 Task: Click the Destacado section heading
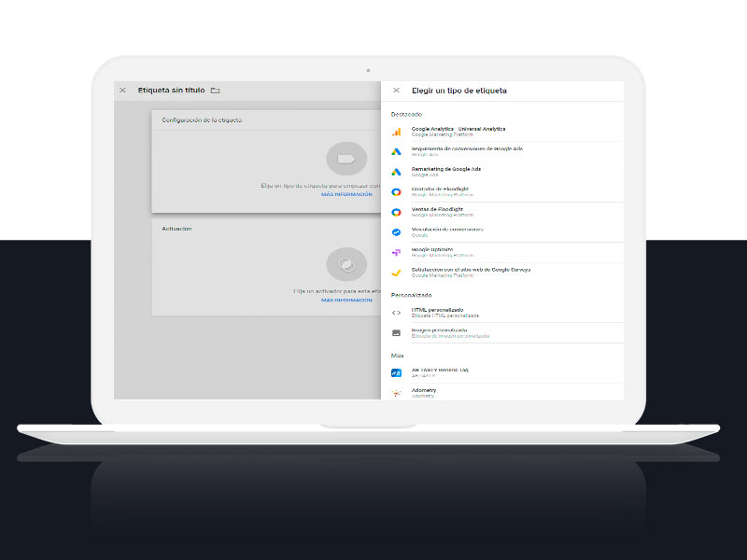tap(406, 114)
